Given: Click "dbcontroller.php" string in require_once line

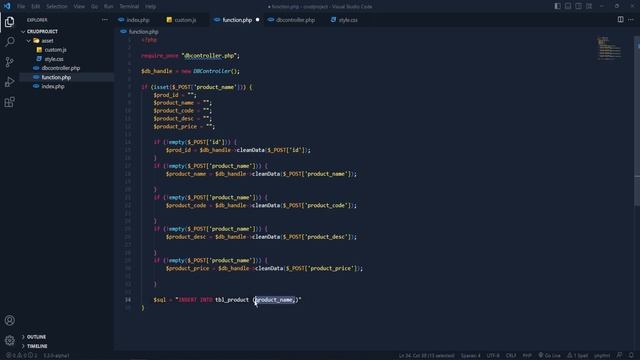Looking at the screenshot, I should coord(210,56).
